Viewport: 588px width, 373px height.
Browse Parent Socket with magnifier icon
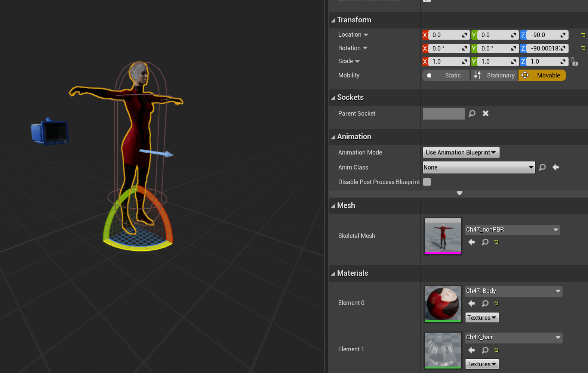(x=472, y=113)
